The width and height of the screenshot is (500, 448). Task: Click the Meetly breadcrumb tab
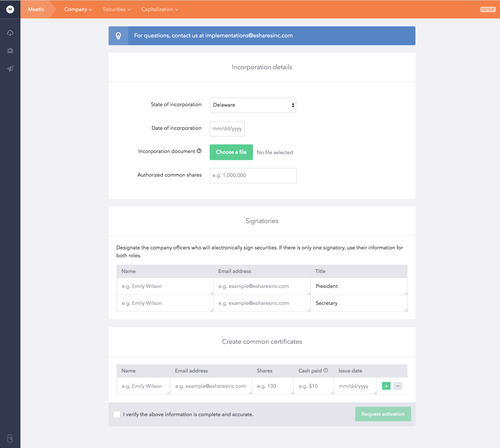tap(36, 9)
